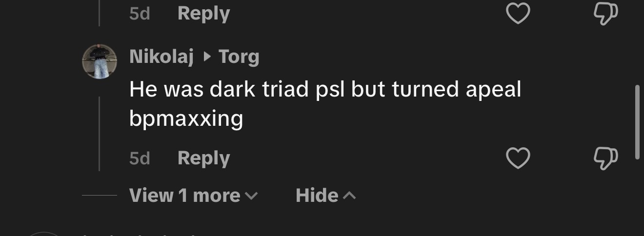Select the comment text about dark triad psl
This screenshot has width=644, height=236.
pos(325,104)
